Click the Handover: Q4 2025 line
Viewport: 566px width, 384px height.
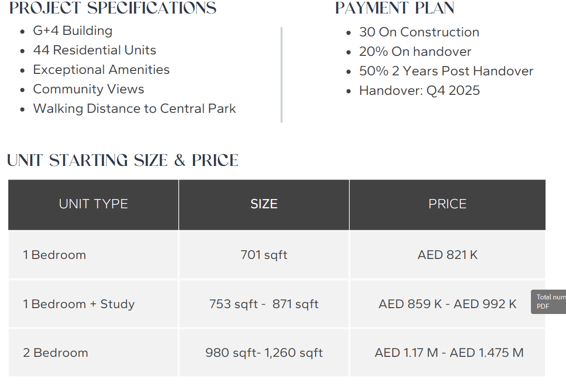419,91
